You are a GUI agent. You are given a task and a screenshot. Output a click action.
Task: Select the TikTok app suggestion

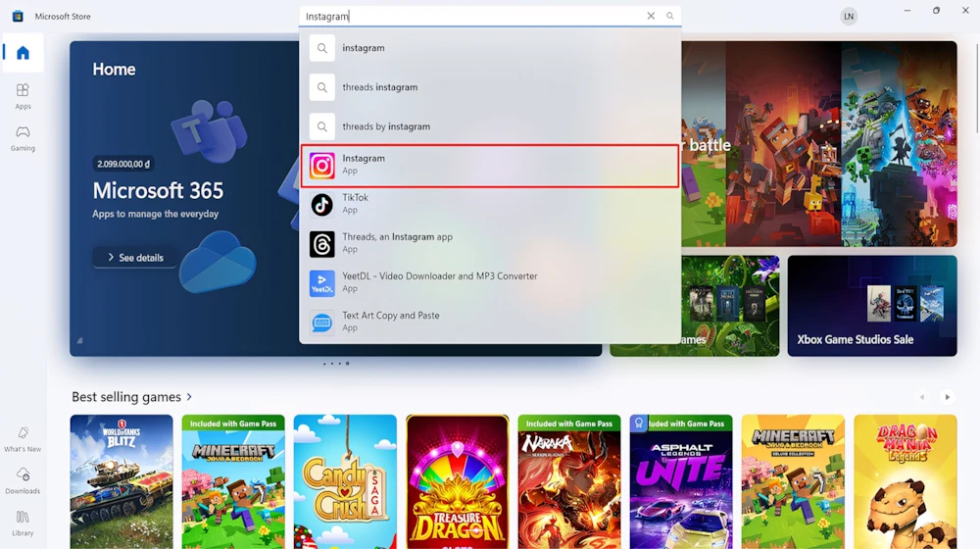click(x=490, y=205)
